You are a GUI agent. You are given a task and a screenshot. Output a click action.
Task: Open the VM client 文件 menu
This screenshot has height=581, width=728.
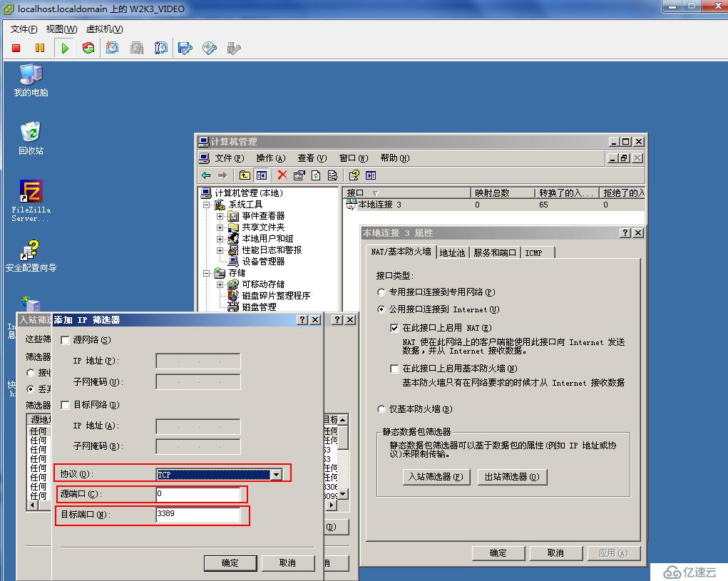pos(24,29)
